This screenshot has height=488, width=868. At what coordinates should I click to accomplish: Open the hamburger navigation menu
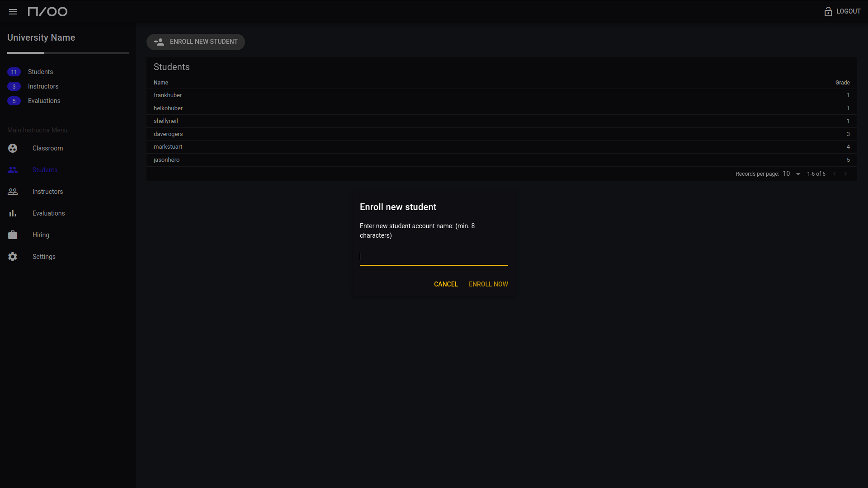13,12
